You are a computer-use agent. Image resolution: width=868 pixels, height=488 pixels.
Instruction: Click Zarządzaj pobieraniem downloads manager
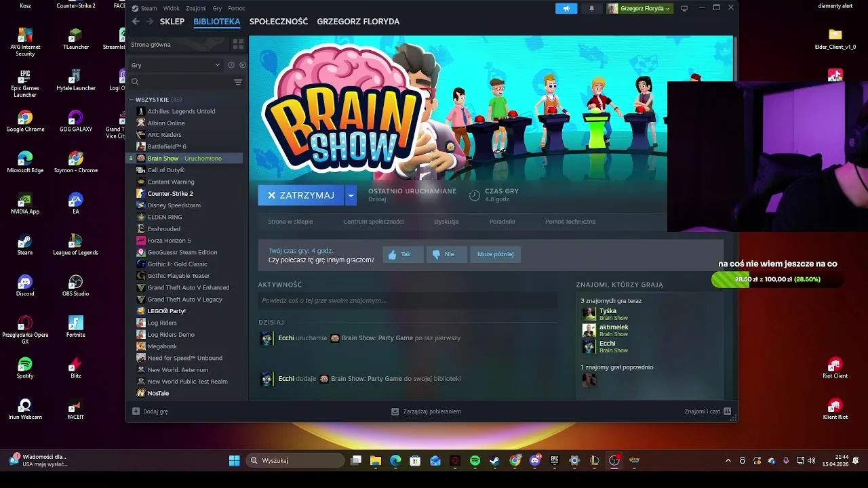(426, 411)
